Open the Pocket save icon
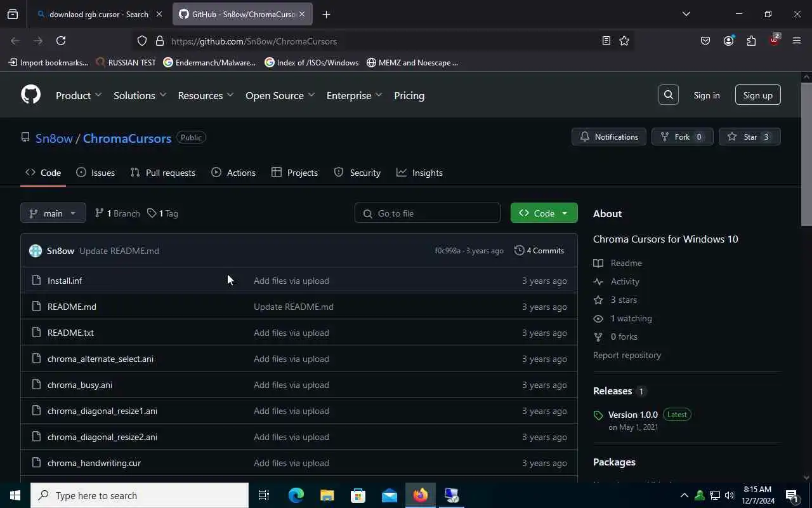Image resolution: width=812 pixels, height=508 pixels. (705, 41)
